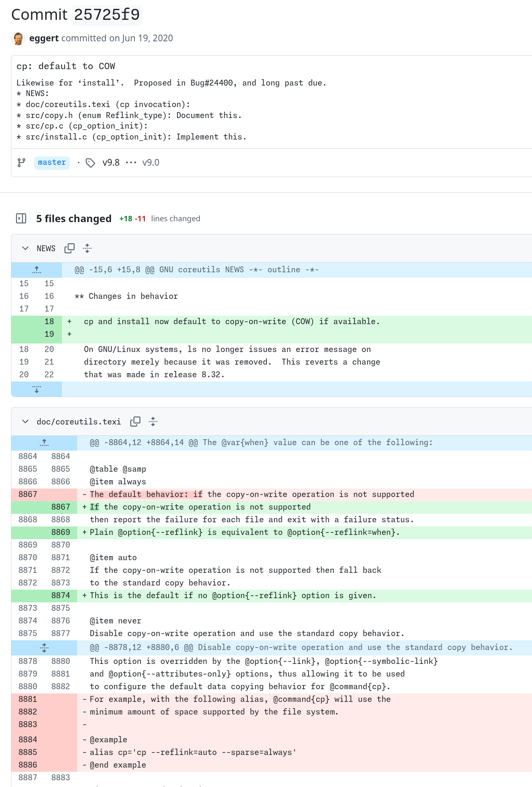The image size is (532, 787).
Task: Open the v9.8 tag link
Action: tap(111, 163)
